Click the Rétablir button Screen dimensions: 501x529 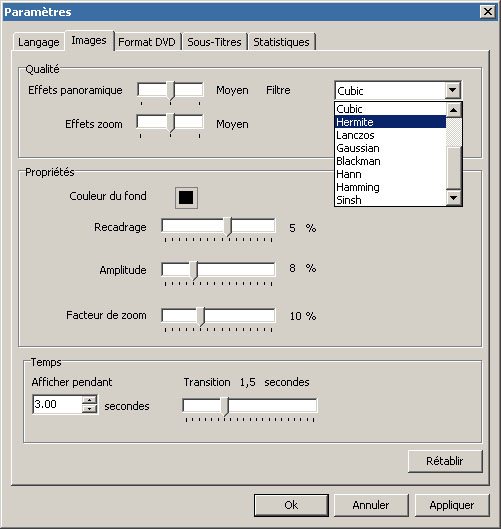click(445, 461)
